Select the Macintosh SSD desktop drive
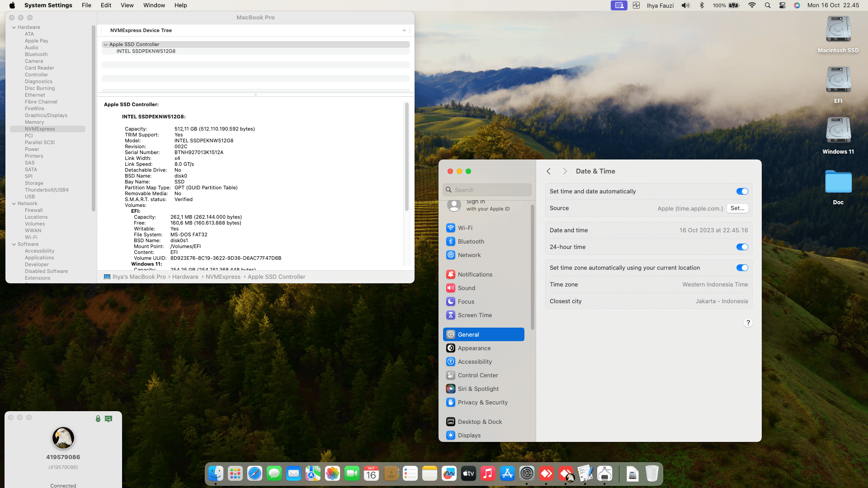868x488 pixels. (838, 35)
